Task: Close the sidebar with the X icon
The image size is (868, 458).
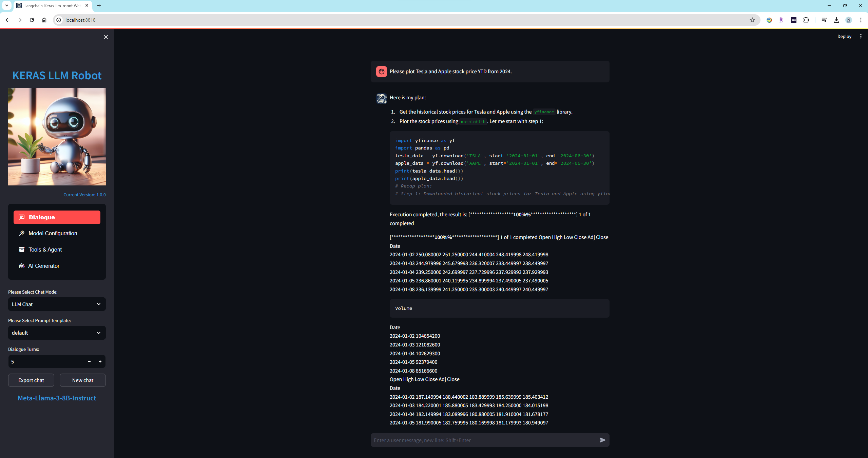Action: coord(106,37)
